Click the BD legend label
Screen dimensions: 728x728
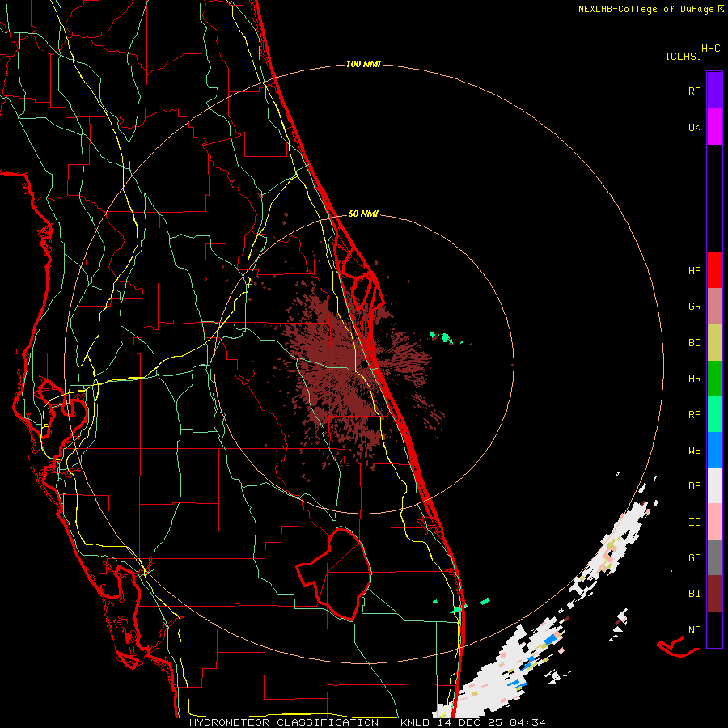point(694,343)
